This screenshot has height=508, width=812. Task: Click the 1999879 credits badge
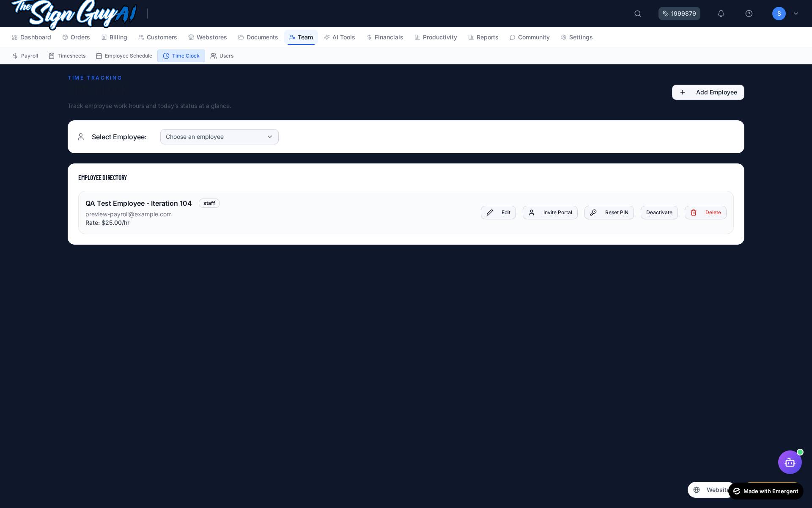(x=679, y=14)
